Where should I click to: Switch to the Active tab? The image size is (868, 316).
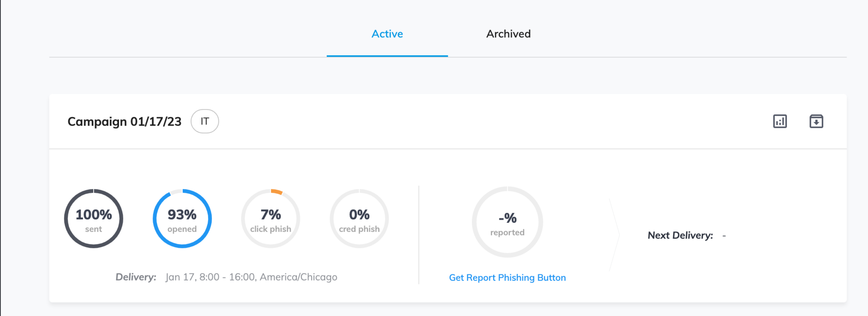tap(387, 34)
